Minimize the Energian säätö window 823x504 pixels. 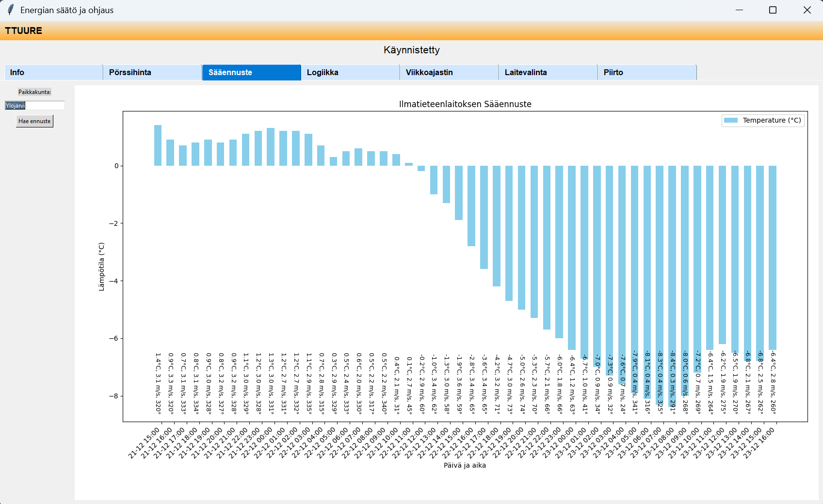coord(739,10)
